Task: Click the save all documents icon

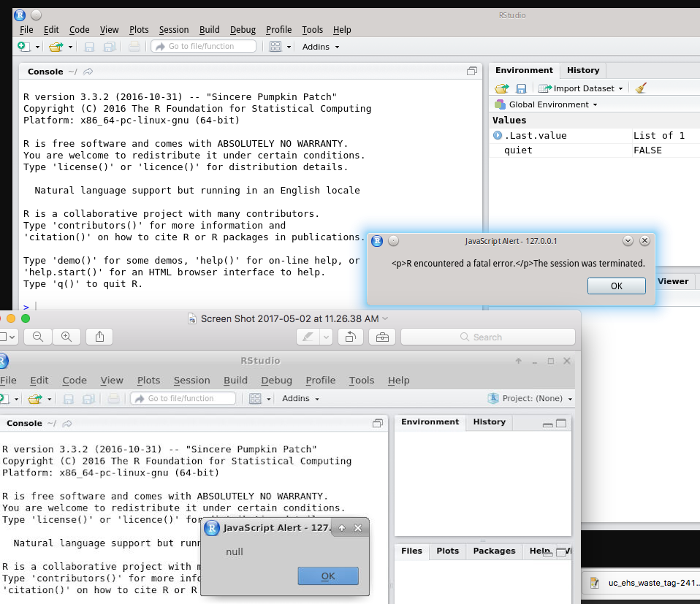Action: (110, 47)
